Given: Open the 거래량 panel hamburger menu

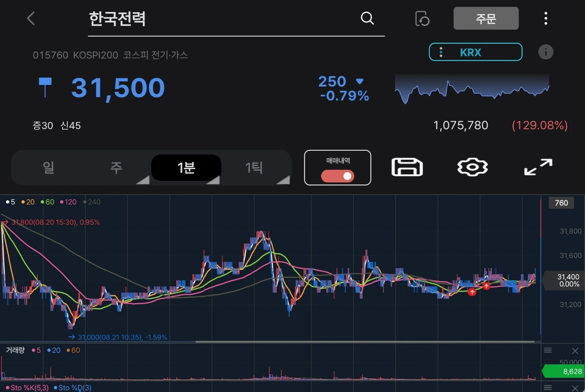Looking at the screenshot, I should (x=548, y=350).
